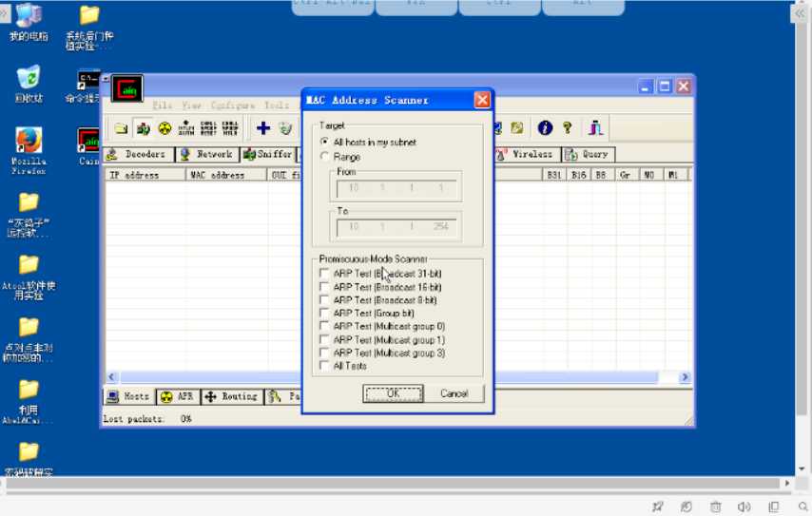Click the Gr column header

click(x=628, y=175)
